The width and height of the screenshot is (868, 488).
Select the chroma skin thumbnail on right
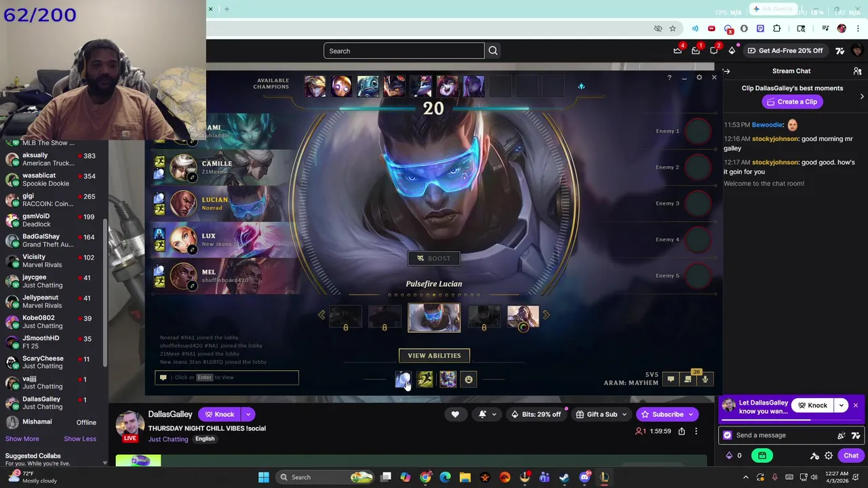tap(523, 317)
